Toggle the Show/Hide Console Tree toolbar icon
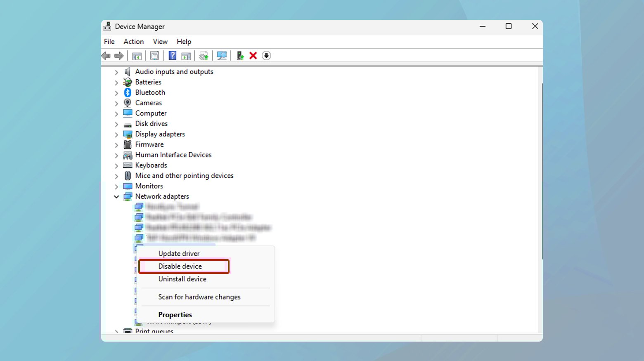This screenshot has height=361, width=644. pyautogui.click(x=137, y=55)
